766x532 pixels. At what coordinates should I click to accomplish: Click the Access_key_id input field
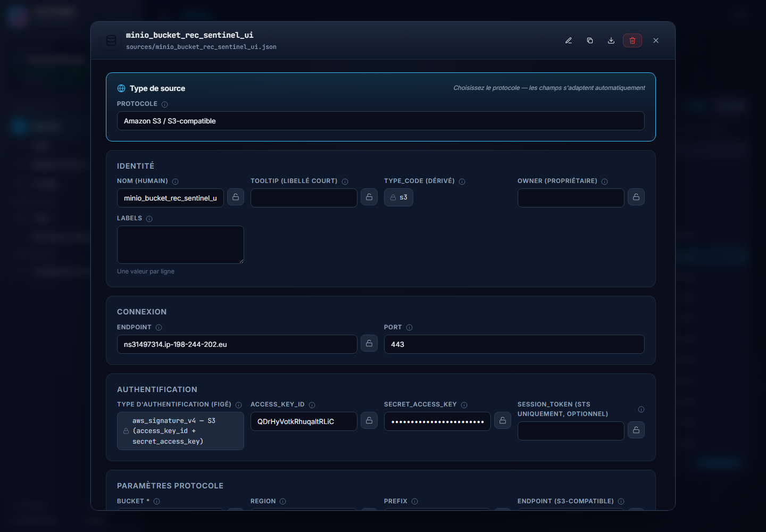(304, 421)
